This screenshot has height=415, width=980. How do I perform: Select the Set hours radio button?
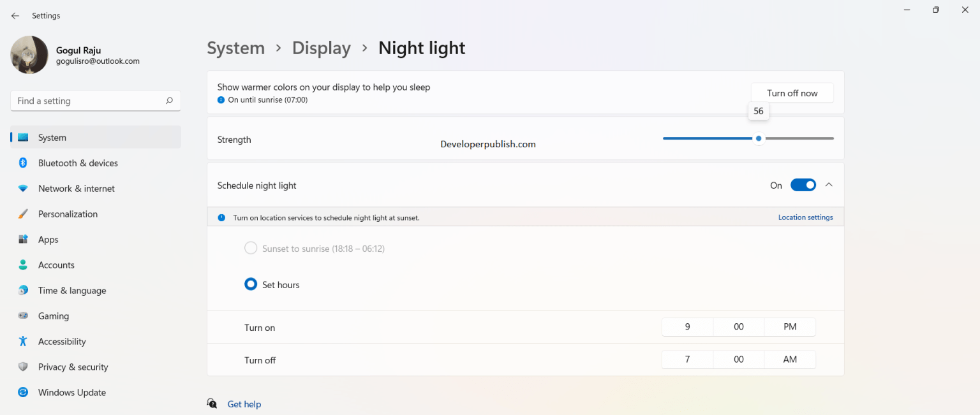coord(251,284)
